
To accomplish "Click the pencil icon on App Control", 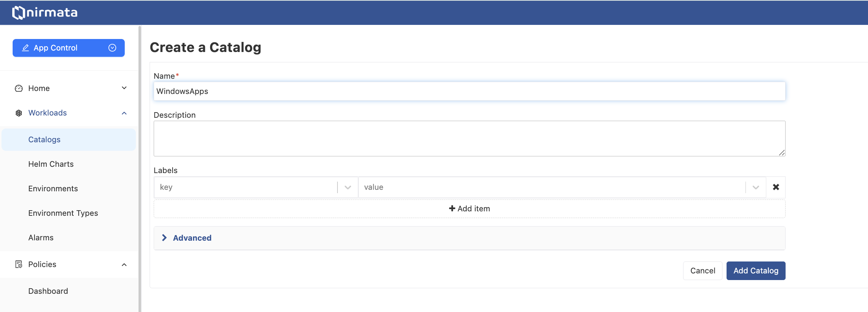I will click(25, 48).
